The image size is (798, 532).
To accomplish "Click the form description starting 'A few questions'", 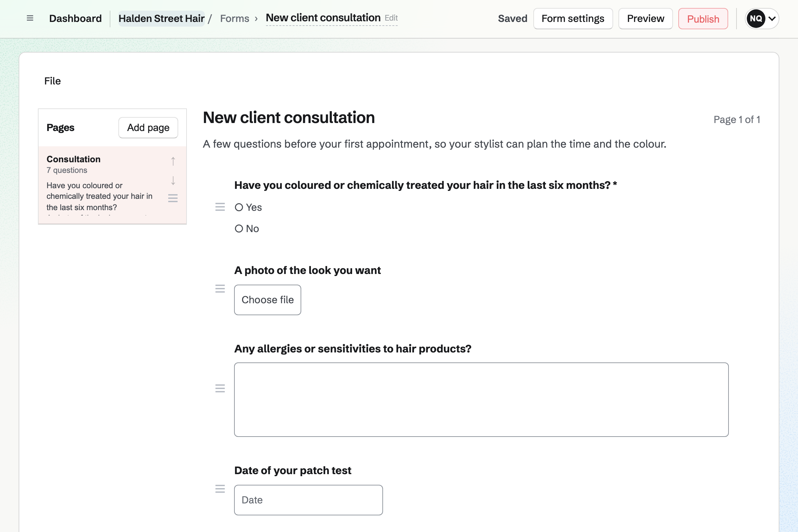I will pos(435,144).
